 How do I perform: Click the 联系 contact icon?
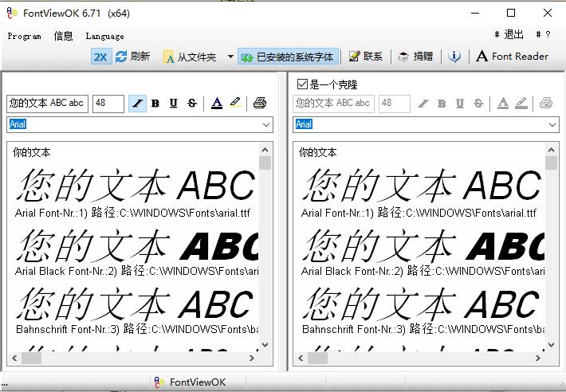pos(354,57)
